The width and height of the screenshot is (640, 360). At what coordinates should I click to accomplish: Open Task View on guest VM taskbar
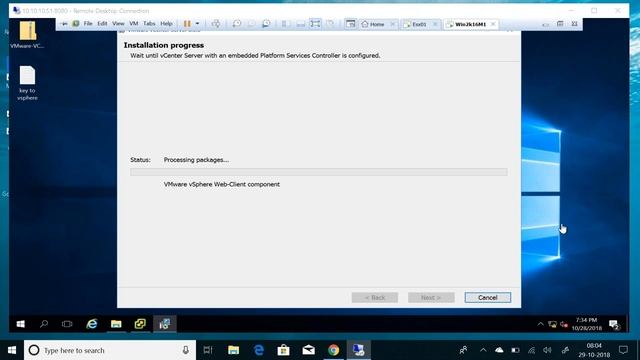(67, 324)
